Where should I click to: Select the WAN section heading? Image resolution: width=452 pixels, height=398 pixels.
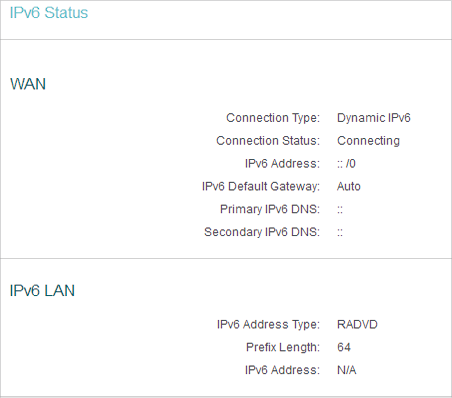pyautogui.click(x=28, y=84)
